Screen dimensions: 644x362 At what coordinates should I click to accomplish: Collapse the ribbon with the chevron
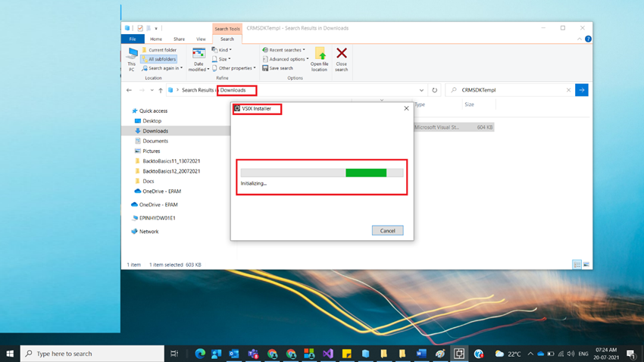point(580,39)
